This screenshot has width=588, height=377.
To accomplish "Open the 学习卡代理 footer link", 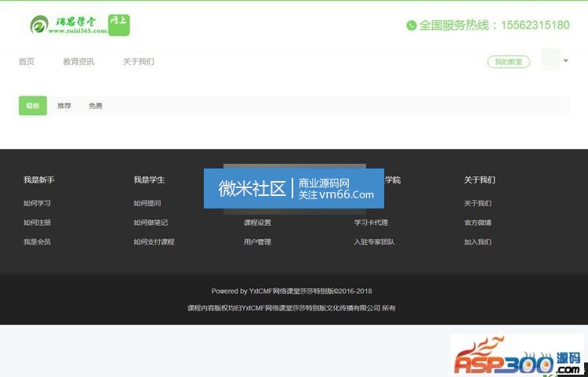I will (x=371, y=223).
